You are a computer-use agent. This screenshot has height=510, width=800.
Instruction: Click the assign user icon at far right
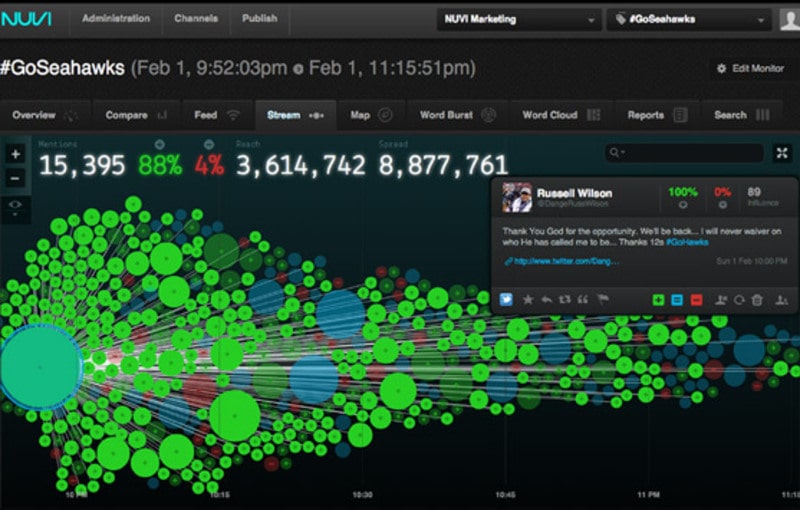click(781, 300)
